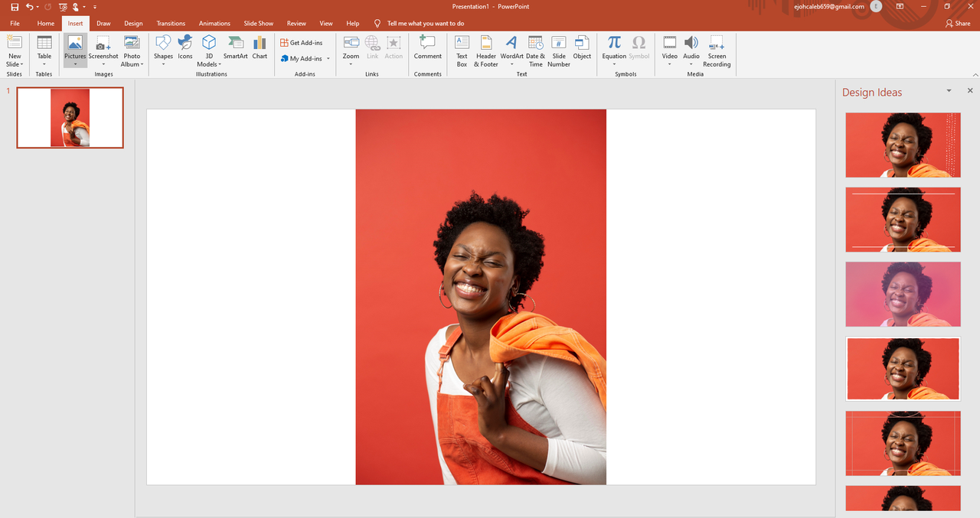Choose first design idea with dotted lines
Viewport: 980px width, 518px height.
(903, 145)
